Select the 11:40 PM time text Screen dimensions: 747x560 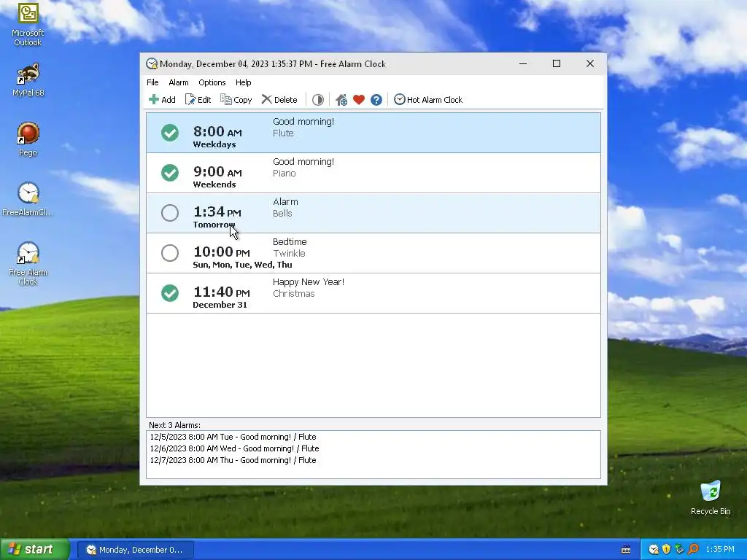pyautogui.click(x=221, y=292)
